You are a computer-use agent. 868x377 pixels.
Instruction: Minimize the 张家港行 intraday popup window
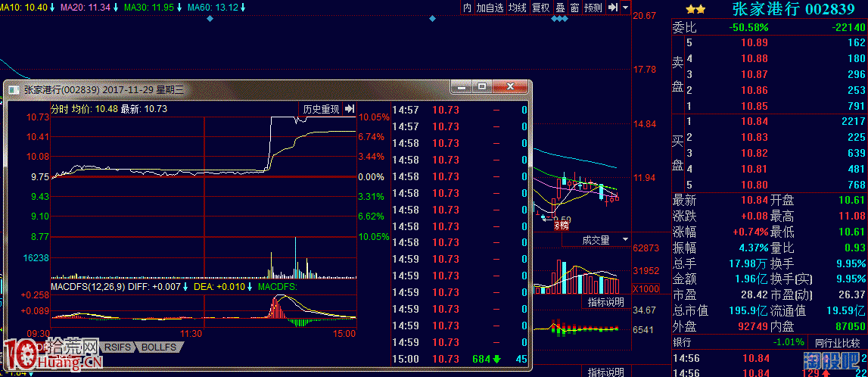(461, 86)
